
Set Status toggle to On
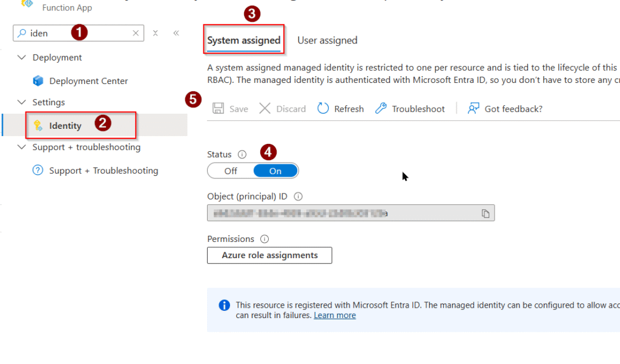tap(275, 171)
